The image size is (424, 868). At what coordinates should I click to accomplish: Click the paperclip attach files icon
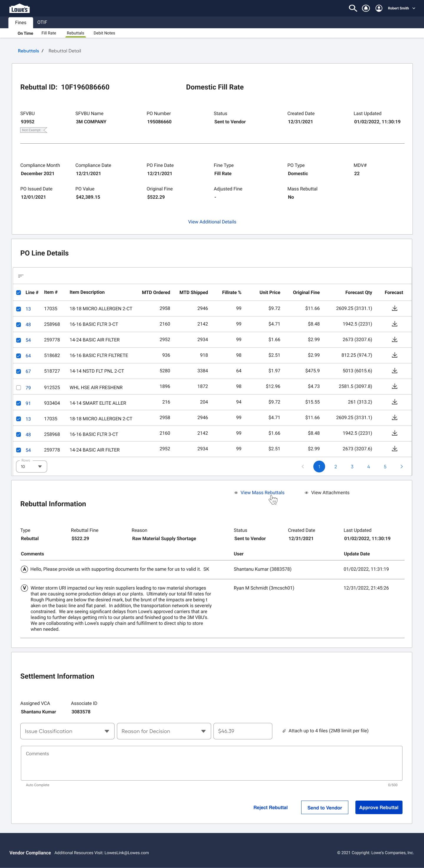[x=284, y=731]
